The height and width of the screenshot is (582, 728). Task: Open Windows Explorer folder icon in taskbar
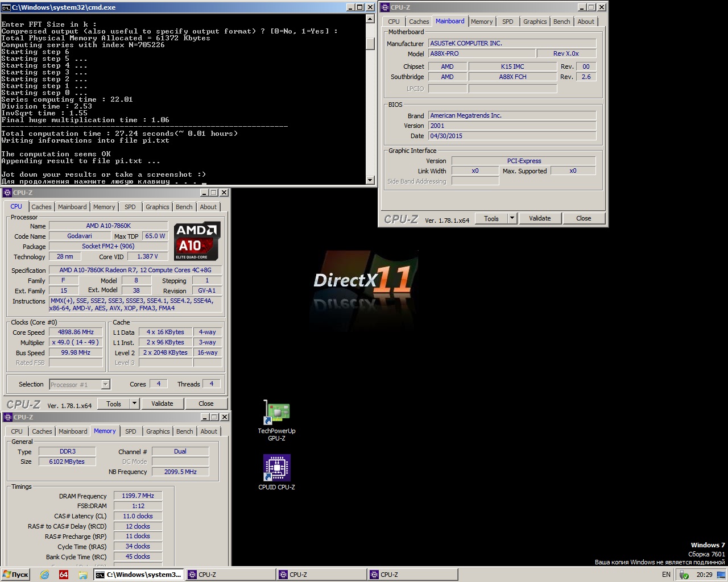point(82,575)
